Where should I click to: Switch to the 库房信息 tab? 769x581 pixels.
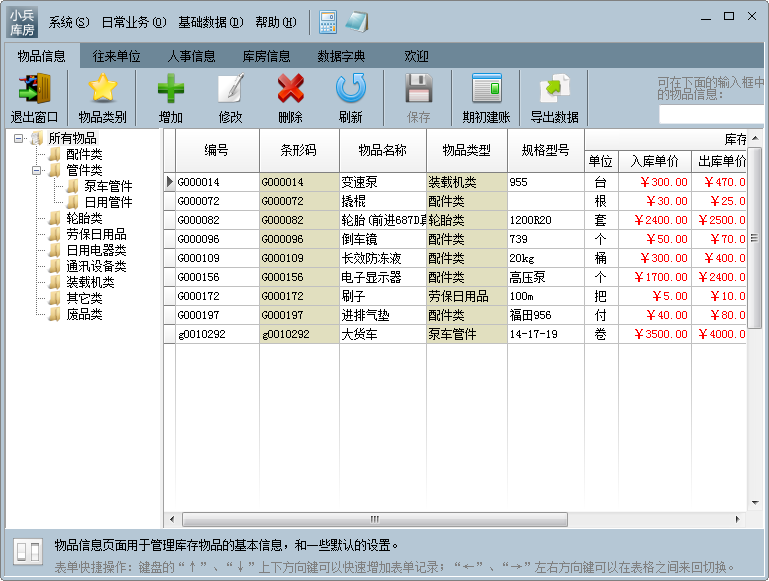(266, 56)
